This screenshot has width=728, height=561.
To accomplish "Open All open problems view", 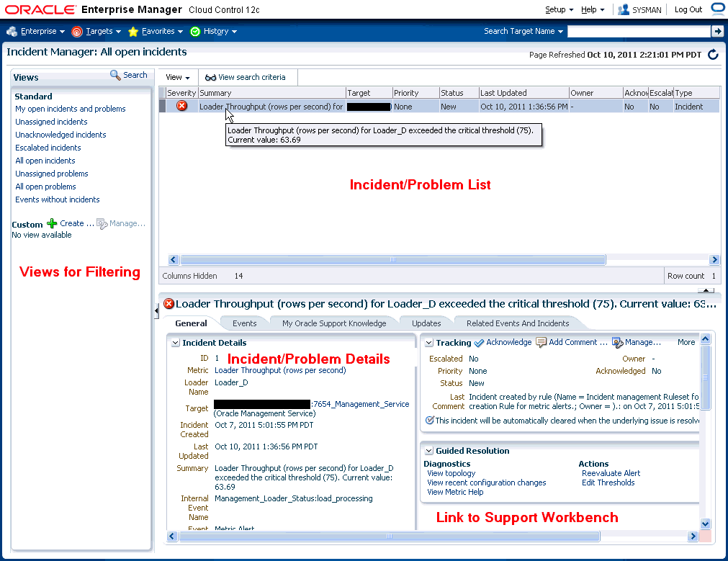I will click(x=45, y=187).
